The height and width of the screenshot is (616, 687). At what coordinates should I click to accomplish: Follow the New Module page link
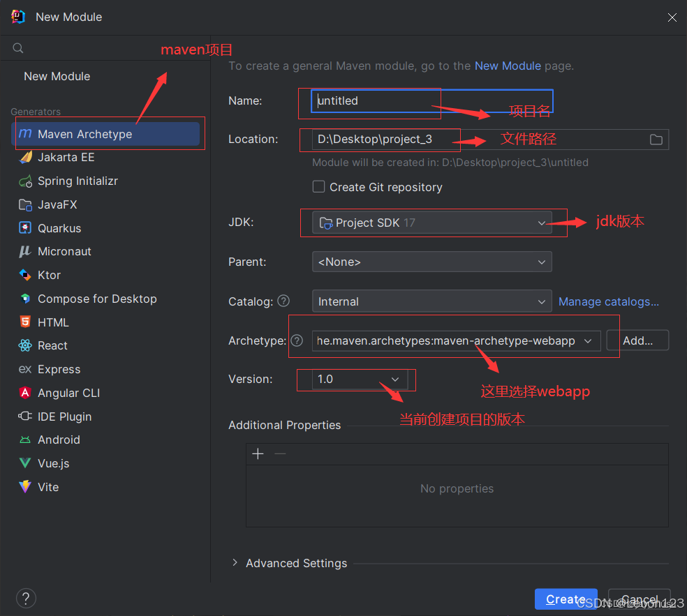(x=508, y=66)
